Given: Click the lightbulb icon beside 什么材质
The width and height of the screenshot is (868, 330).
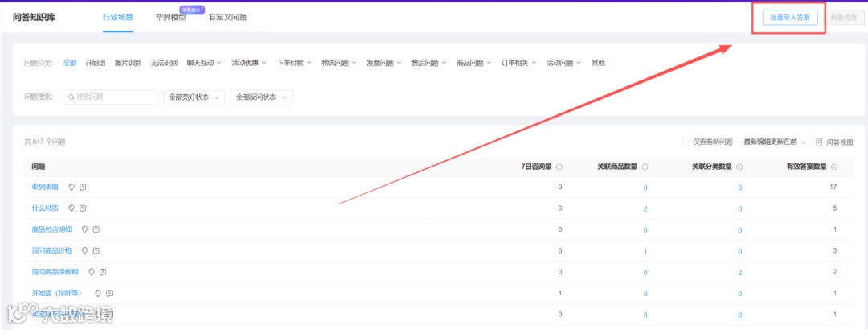Looking at the screenshot, I should coord(72,208).
